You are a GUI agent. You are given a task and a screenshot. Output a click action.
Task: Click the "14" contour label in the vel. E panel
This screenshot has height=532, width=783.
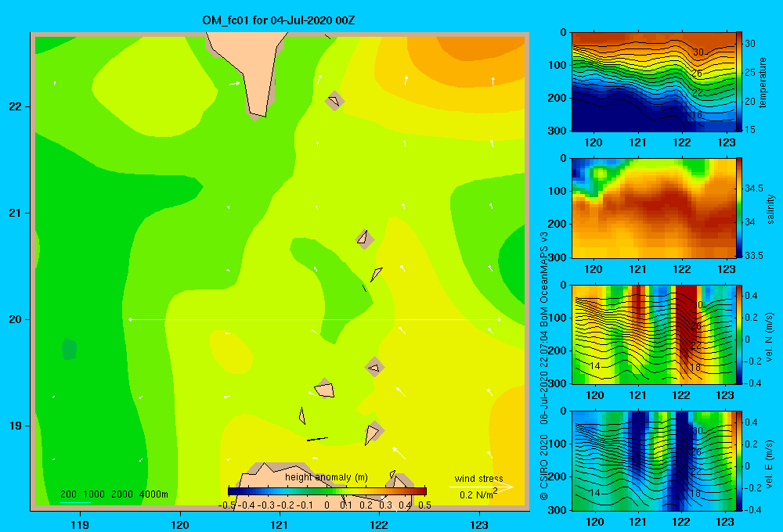[594, 493]
